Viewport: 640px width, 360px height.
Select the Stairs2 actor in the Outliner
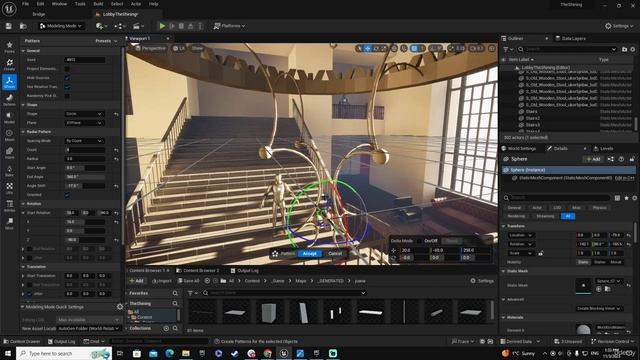tap(532, 118)
